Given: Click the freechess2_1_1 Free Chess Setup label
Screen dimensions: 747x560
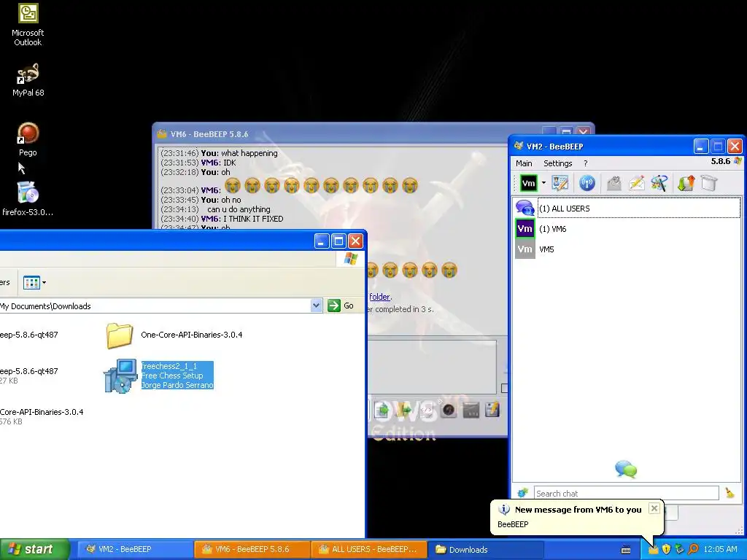Looking at the screenshot, I should click(177, 376).
